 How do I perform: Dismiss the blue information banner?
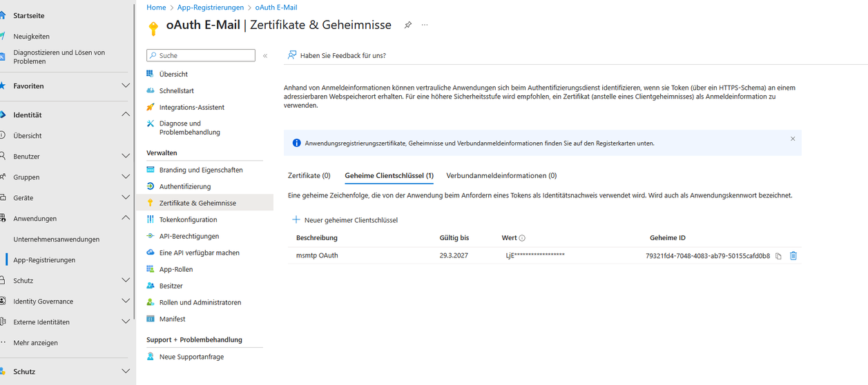point(793,139)
